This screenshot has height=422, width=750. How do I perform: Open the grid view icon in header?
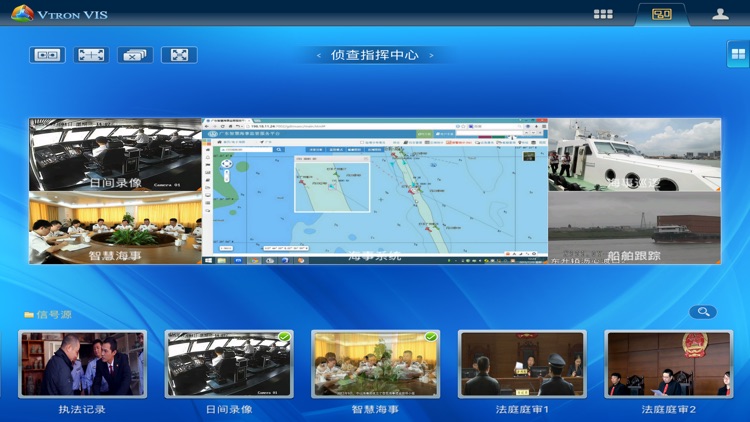point(603,14)
